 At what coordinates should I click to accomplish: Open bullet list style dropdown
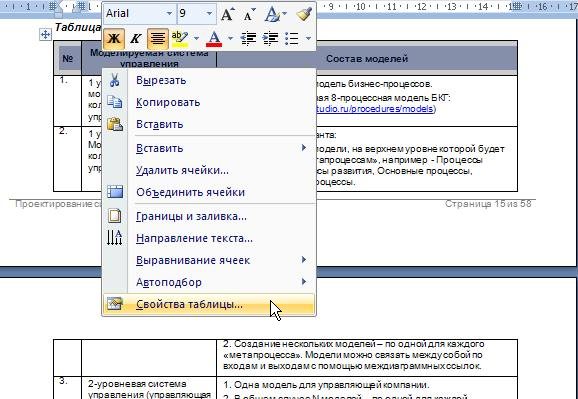coord(308,38)
